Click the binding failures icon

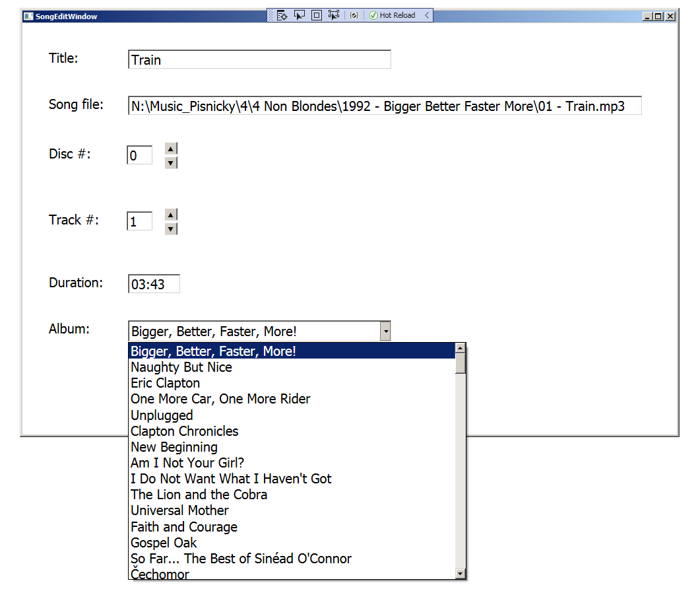tap(354, 16)
